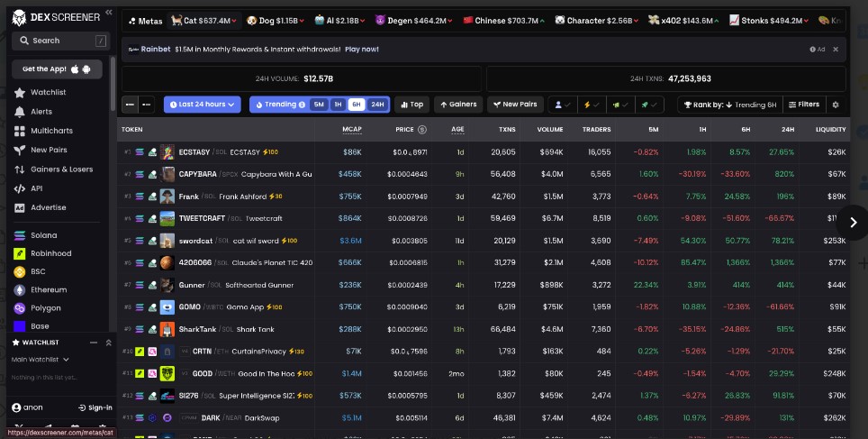Open the Degen $464.2M meta
Screen dimensions: 868x439
pyautogui.click(x=413, y=21)
